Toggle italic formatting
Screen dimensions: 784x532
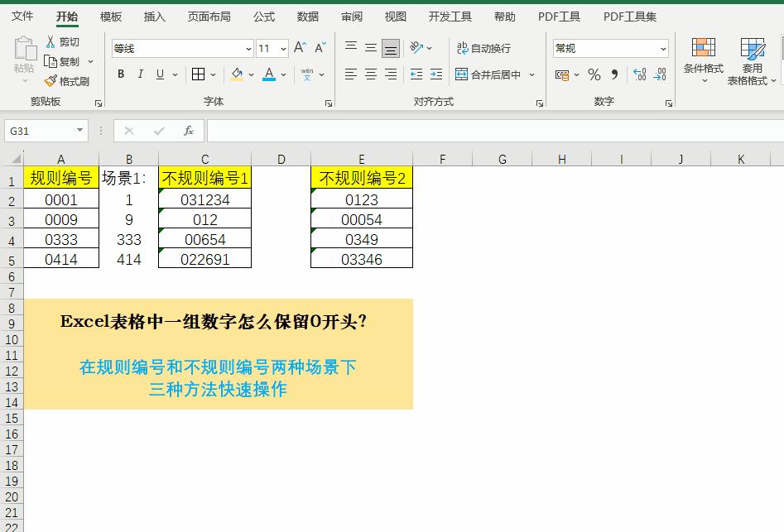click(x=141, y=74)
